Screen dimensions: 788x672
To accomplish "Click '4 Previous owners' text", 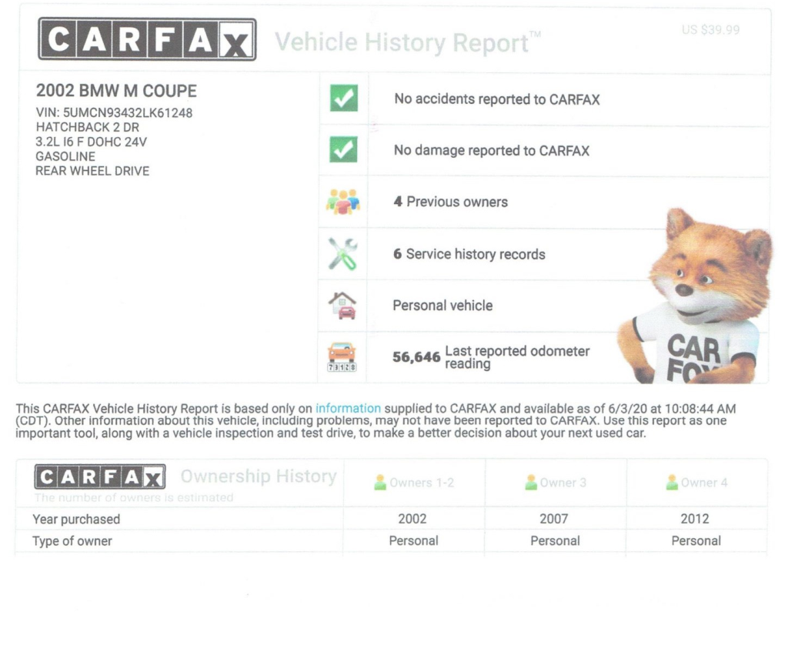I will click(x=450, y=202).
